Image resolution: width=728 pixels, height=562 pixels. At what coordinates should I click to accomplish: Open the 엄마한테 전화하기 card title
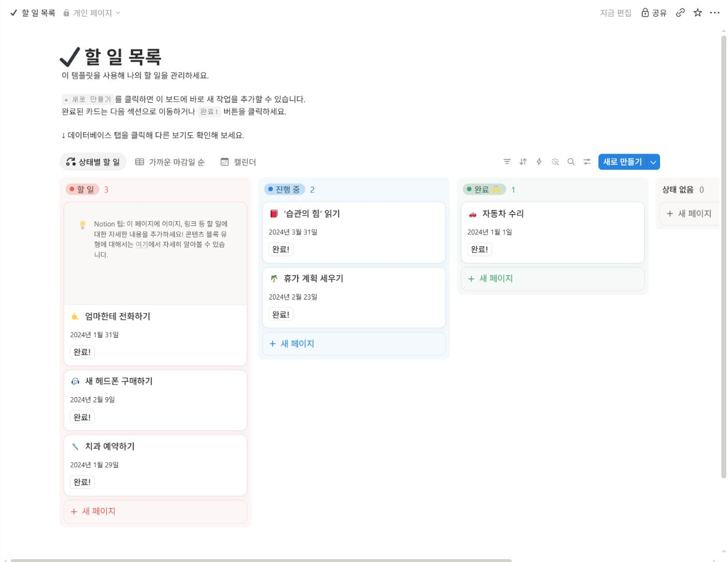118,317
